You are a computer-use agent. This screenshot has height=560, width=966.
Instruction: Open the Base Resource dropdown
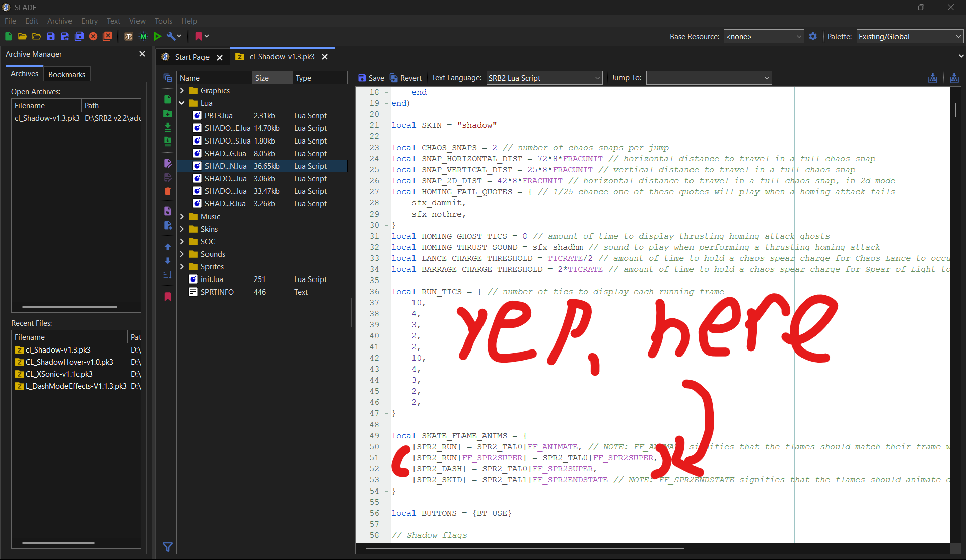pyautogui.click(x=764, y=36)
